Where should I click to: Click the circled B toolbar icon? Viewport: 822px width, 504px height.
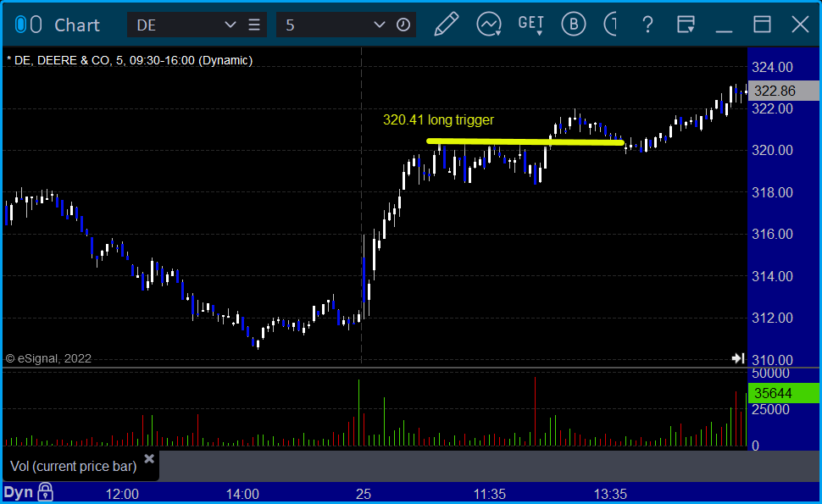[574, 25]
